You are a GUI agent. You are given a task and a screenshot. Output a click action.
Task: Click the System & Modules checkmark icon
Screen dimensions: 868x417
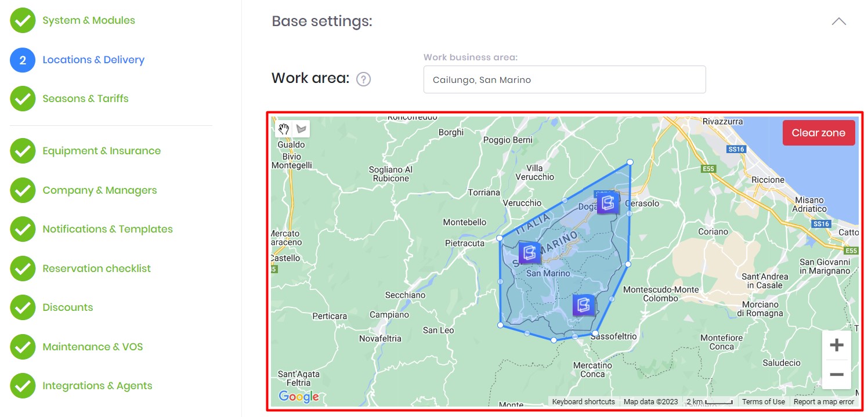tap(23, 20)
